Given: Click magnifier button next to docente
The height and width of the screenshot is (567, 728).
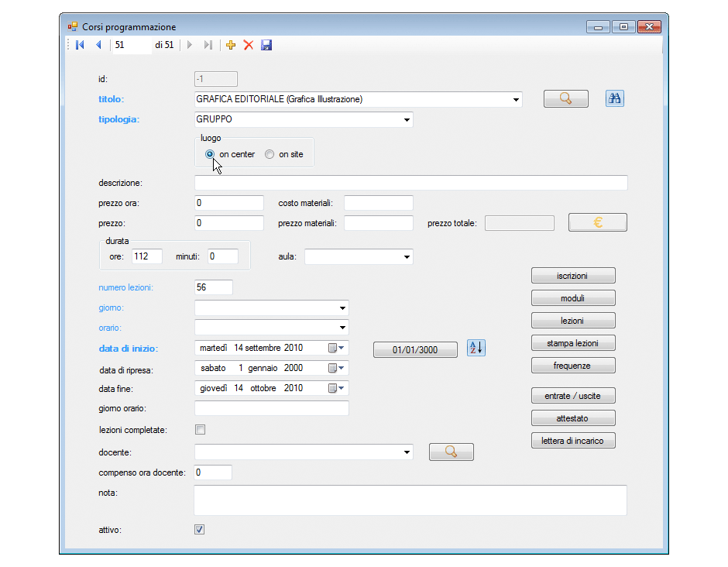Looking at the screenshot, I should [x=452, y=452].
